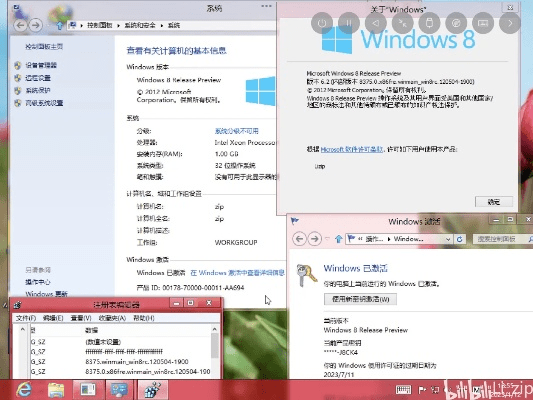Expand overlay toolbar with right chevron
This screenshot has height=400, width=533.
coord(510,23)
